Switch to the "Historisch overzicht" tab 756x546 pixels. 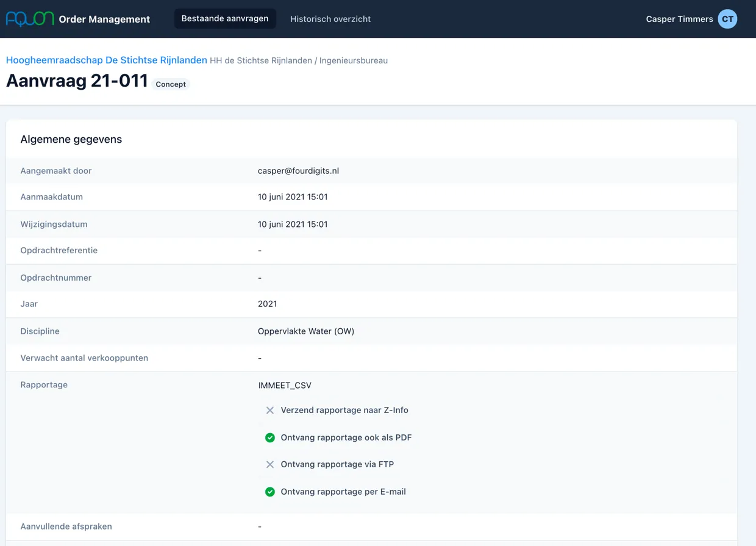click(330, 19)
